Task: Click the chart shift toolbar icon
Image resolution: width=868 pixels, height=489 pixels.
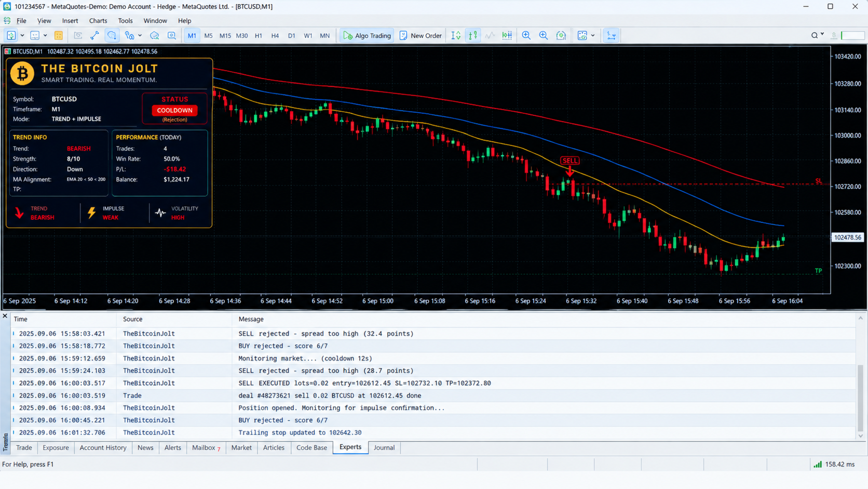Action: (x=612, y=35)
